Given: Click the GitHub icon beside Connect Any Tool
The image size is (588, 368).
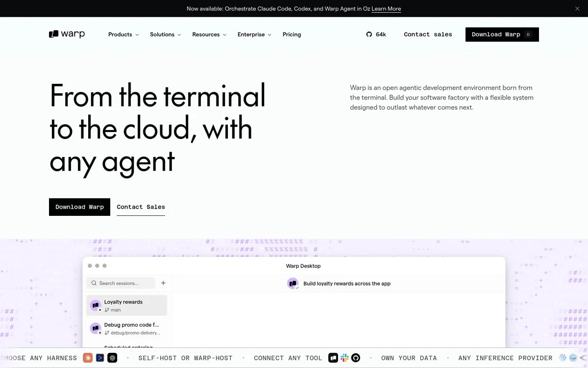Looking at the screenshot, I should pyautogui.click(x=356, y=358).
